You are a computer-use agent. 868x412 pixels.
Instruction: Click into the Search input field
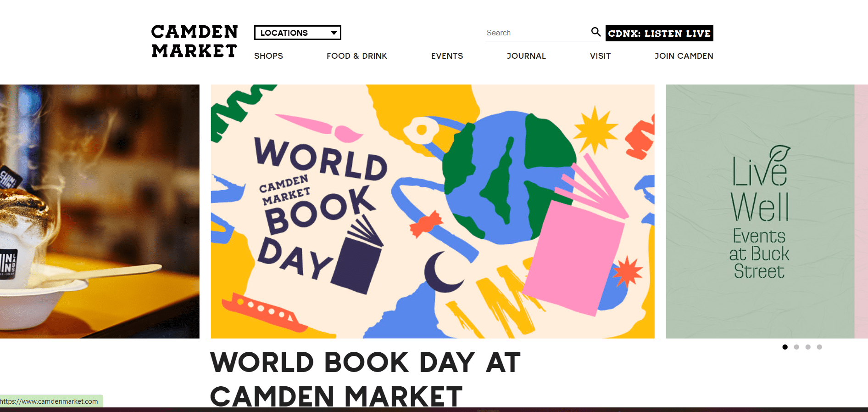537,33
